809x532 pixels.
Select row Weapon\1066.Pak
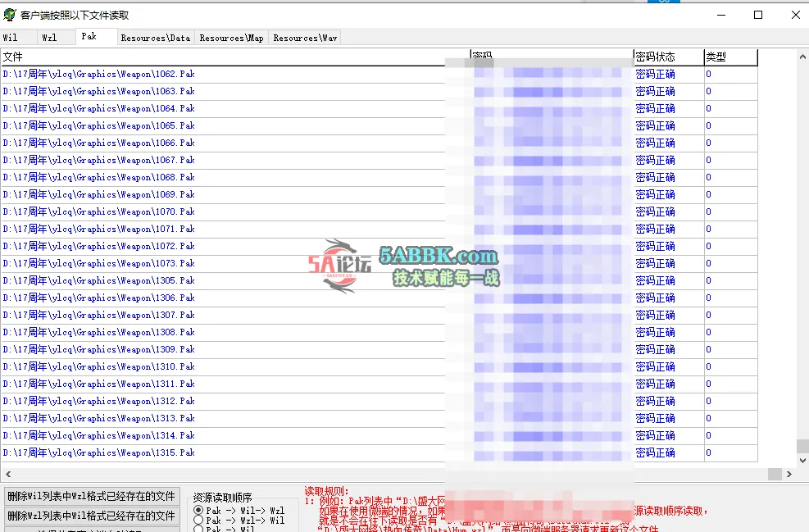point(380,143)
